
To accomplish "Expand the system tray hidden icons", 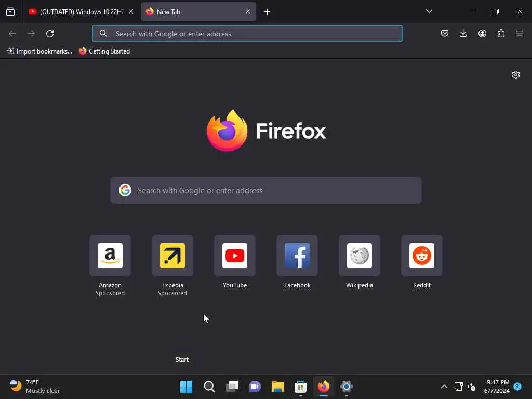I will [x=444, y=387].
